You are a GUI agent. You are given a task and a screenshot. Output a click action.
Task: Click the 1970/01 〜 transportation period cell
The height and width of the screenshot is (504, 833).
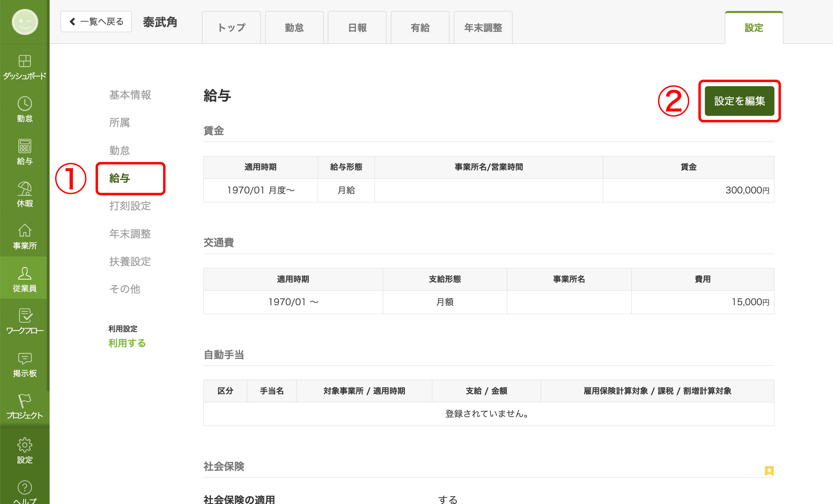click(x=293, y=302)
